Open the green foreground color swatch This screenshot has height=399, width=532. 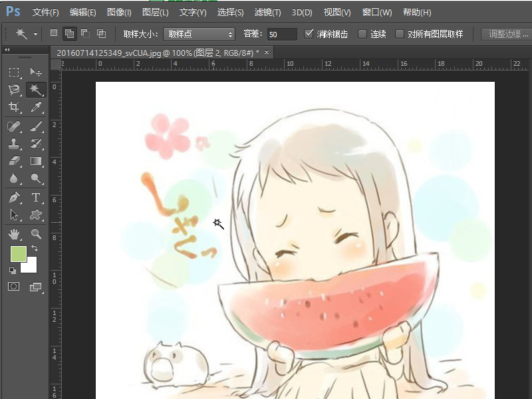pyautogui.click(x=19, y=254)
